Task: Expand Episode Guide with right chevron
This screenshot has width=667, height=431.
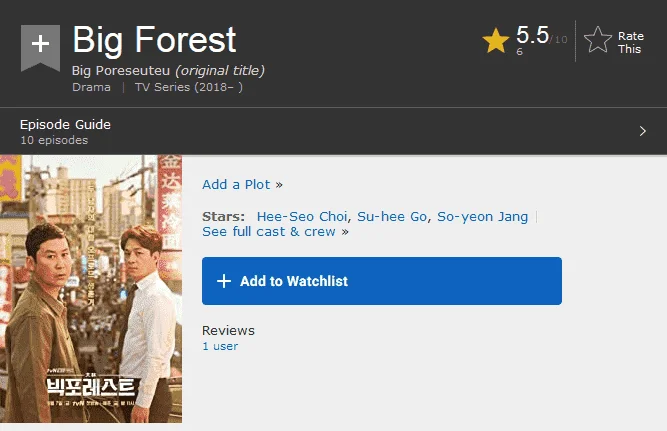Action: pos(643,131)
